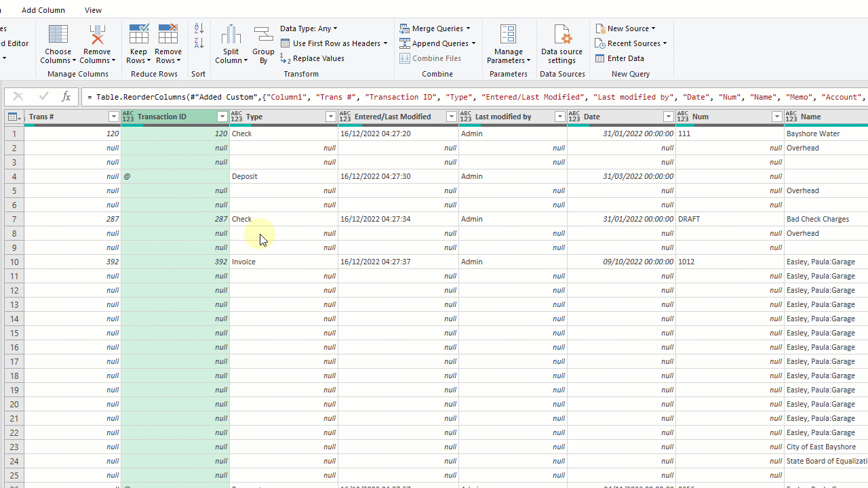
Task: Open the Trans # column filter menu
Action: point(113,117)
